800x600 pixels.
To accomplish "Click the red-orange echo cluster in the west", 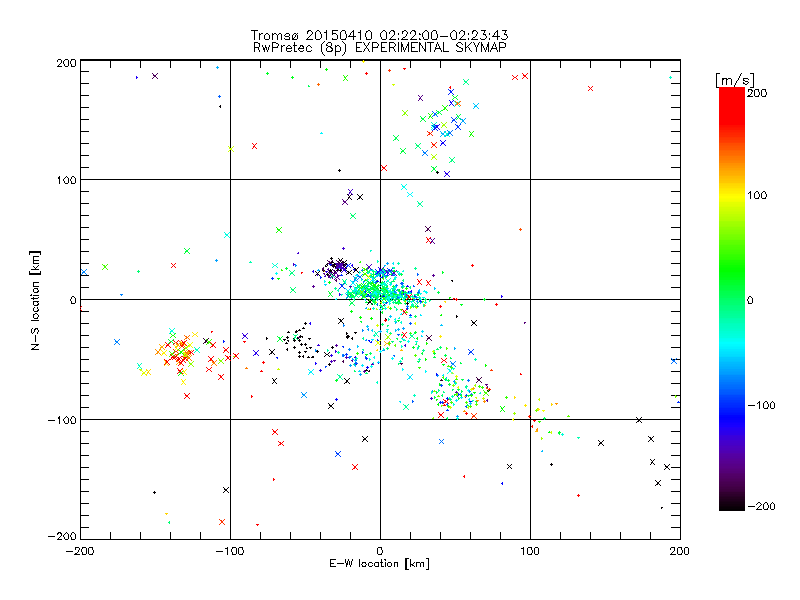I will click(x=179, y=352).
